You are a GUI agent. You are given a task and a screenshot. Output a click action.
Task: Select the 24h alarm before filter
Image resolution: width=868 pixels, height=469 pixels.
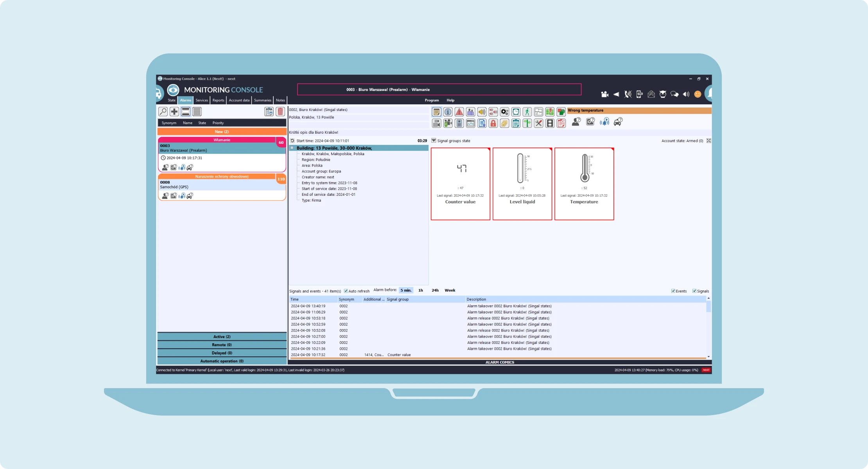pyautogui.click(x=435, y=290)
